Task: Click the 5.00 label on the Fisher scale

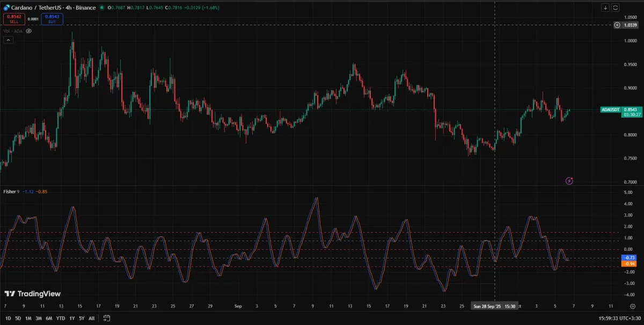Action: [x=628, y=192]
